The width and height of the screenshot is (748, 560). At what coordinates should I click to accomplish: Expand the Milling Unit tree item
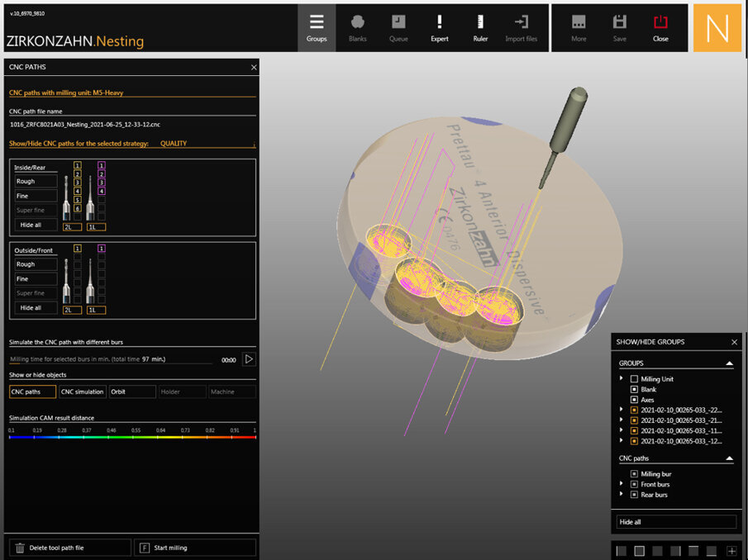click(621, 379)
